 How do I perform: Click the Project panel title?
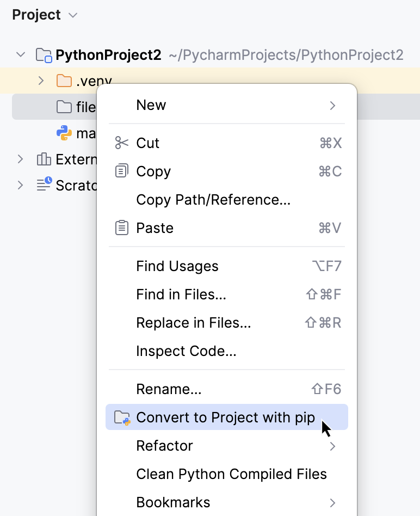[x=36, y=15]
